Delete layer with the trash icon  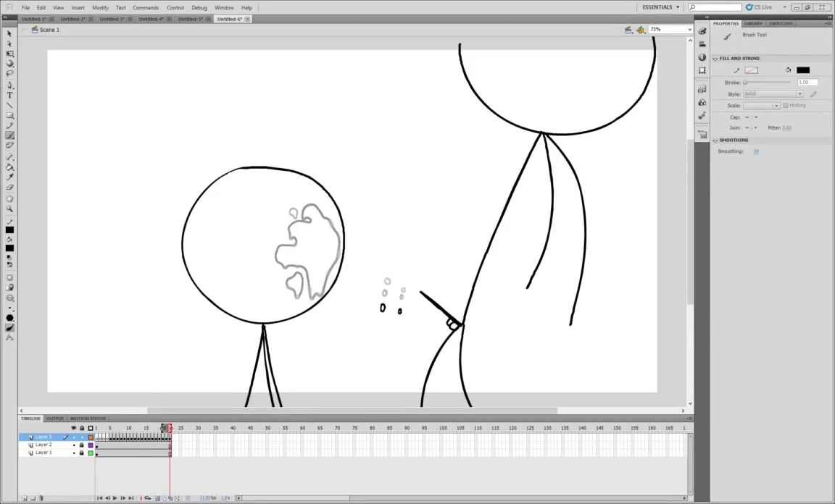pos(41,498)
